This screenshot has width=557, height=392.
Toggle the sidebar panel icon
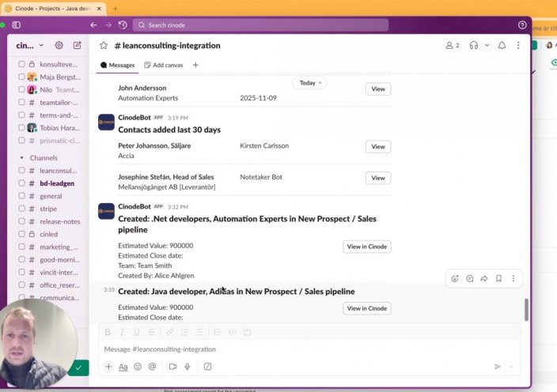tap(17, 24)
